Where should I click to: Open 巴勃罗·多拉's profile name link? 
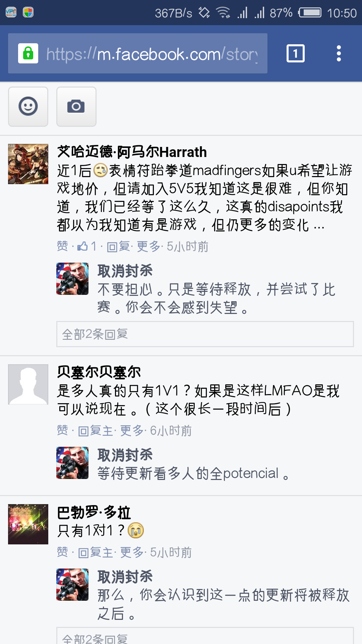(x=94, y=513)
